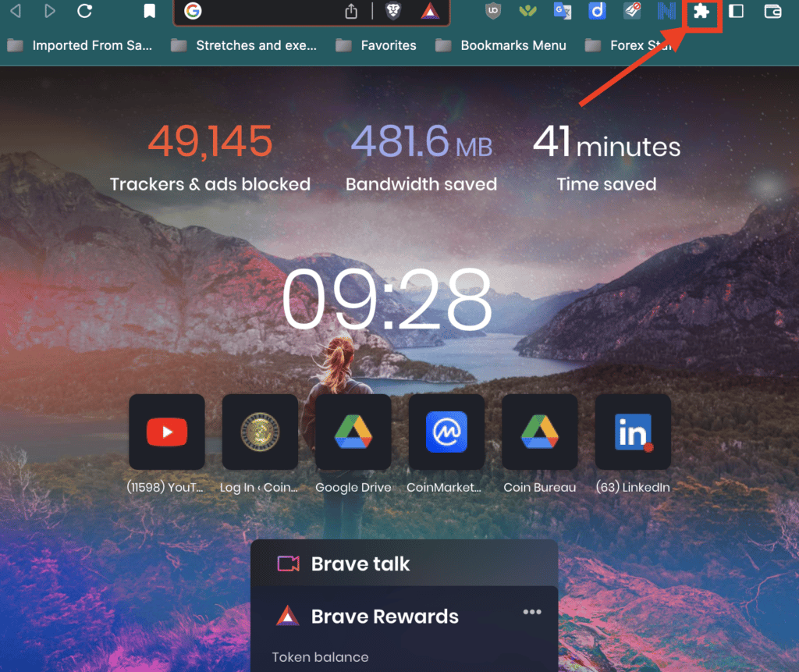This screenshot has height=672, width=799.
Task: Click the Google Translate extension icon
Action: [x=562, y=12]
